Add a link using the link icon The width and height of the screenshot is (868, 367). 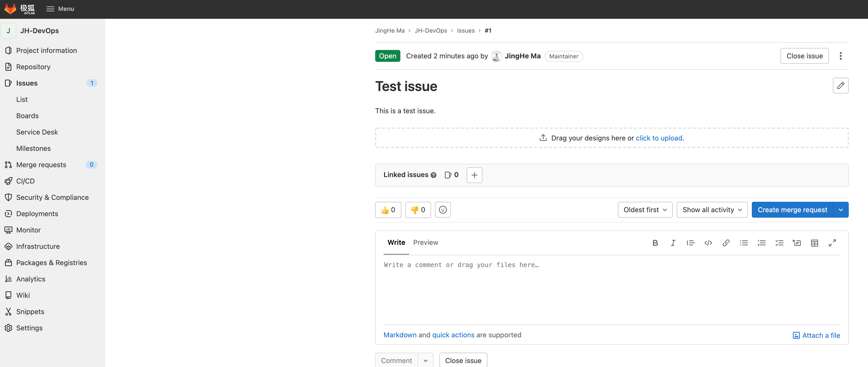tap(726, 243)
